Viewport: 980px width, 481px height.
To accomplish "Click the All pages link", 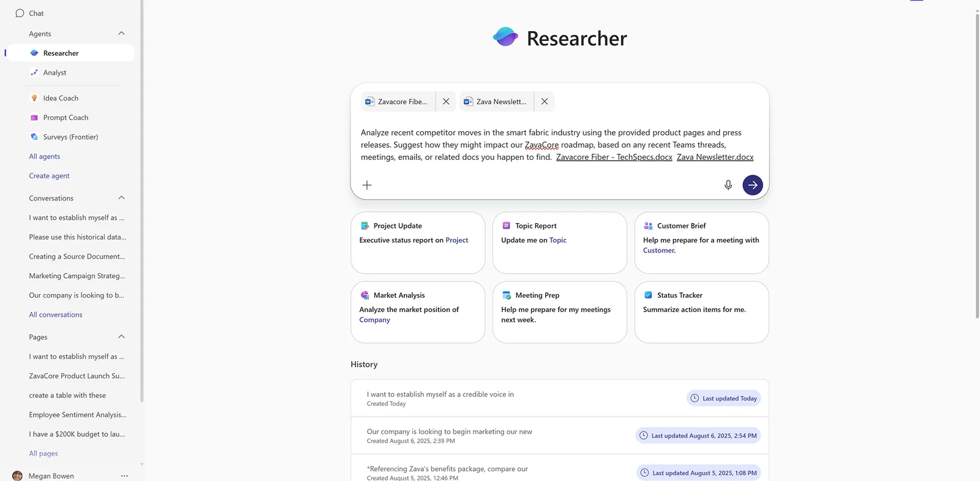I will [x=43, y=453].
